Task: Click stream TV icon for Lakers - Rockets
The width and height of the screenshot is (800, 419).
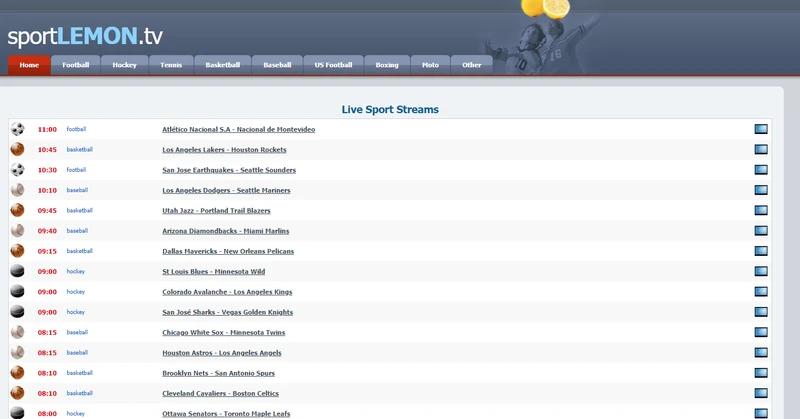Action: 761,150
